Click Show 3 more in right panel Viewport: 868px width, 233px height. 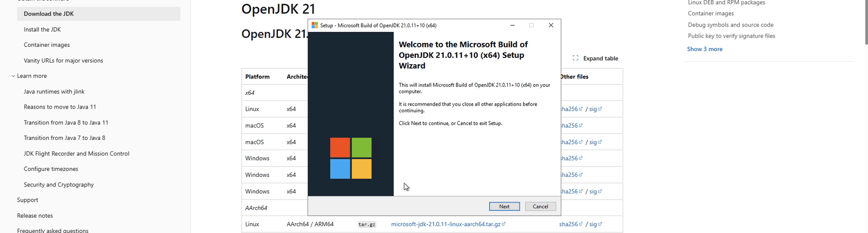point(704,49)
